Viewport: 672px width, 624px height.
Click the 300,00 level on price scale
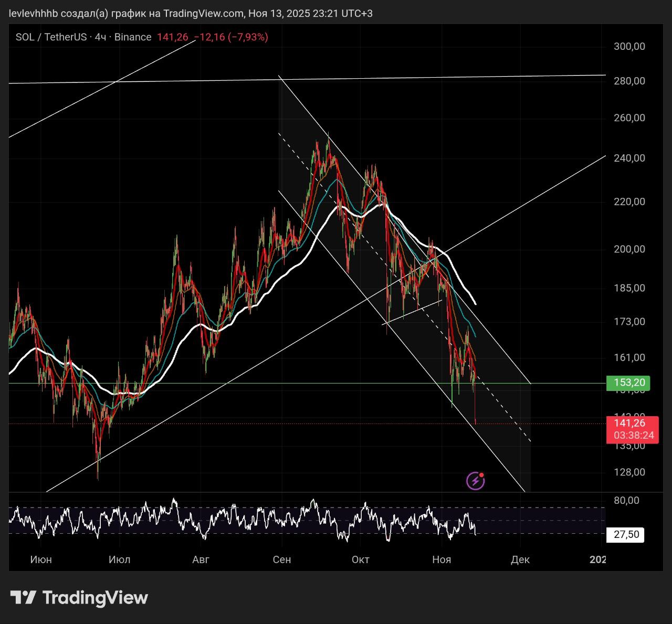(x=629, y=46)
